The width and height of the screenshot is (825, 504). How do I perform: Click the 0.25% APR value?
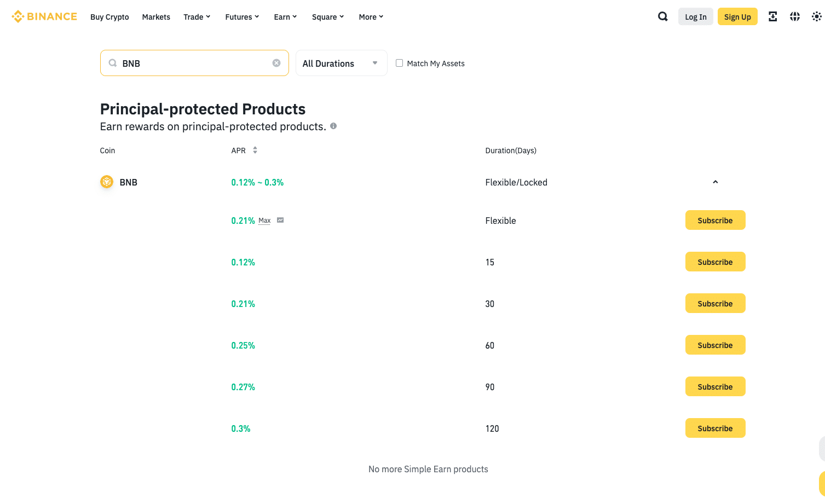point(243,345)
